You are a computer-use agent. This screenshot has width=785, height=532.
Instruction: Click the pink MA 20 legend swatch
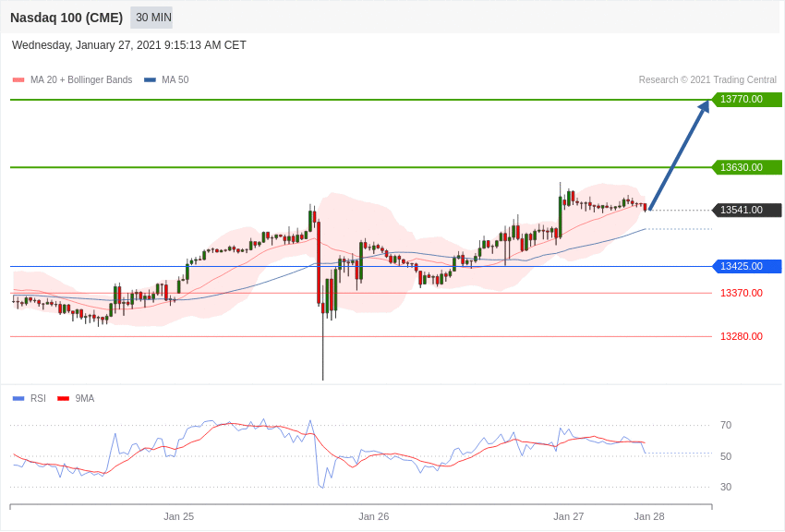[18, 79]
